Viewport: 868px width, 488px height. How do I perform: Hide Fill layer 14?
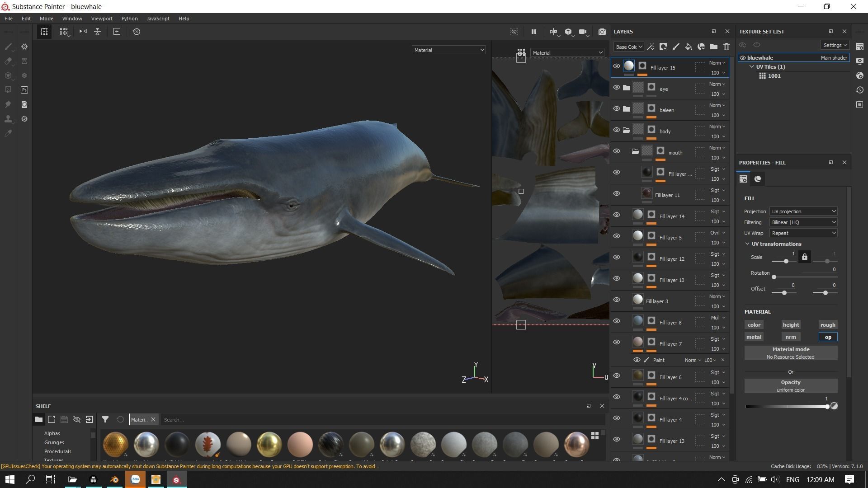pyautogui.click(x=617, y=215)
